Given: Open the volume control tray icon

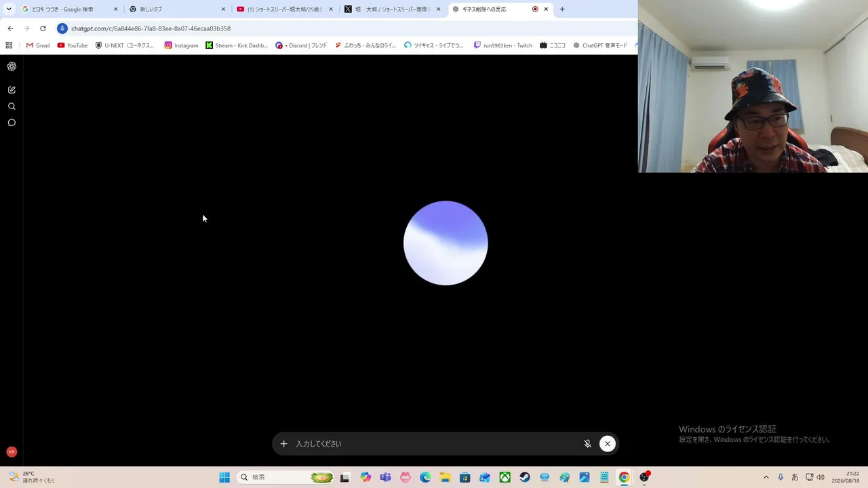Looking at the screenshot, I should tap(821, 477).
